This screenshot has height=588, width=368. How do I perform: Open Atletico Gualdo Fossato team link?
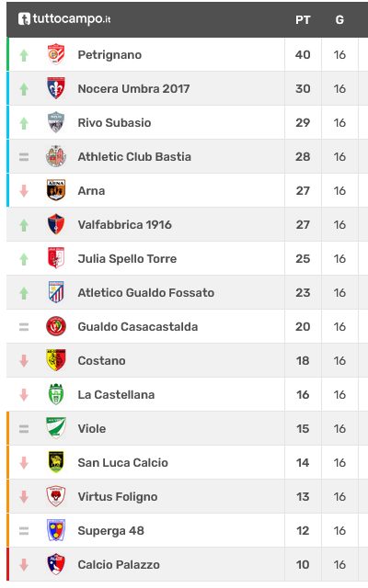(146, 292)
